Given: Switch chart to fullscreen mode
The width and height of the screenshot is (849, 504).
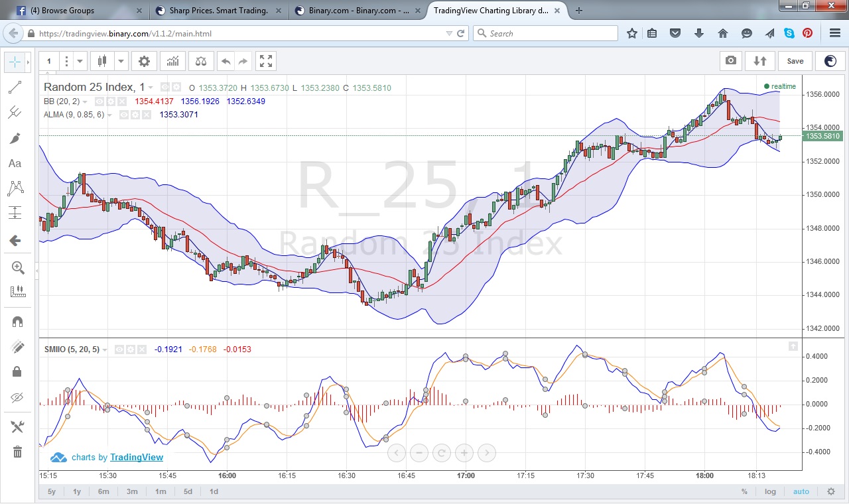Looking at the screenshot, I should coord(266,61).
